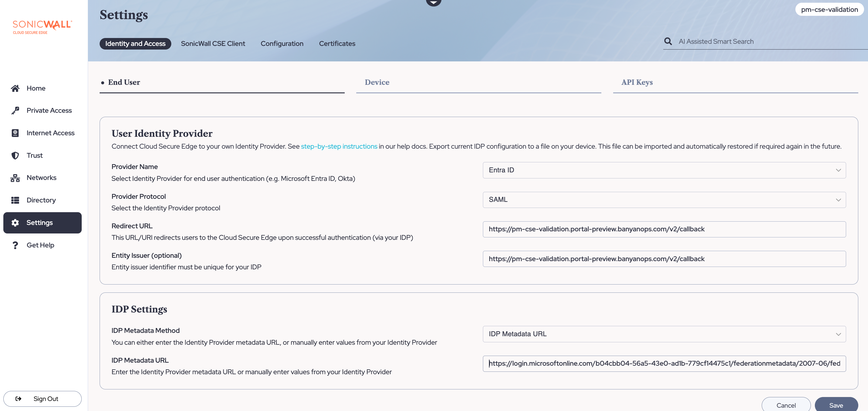Open the Certificates tab
The width and height of the screenshot is (868, 411).
pyautogui.click(x=337, y=44)
